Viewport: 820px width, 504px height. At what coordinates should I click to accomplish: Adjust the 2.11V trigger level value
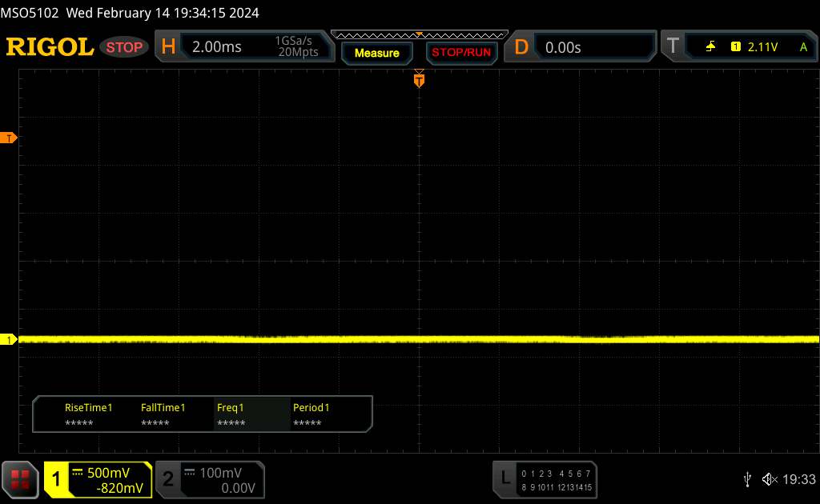coord(762,47)
